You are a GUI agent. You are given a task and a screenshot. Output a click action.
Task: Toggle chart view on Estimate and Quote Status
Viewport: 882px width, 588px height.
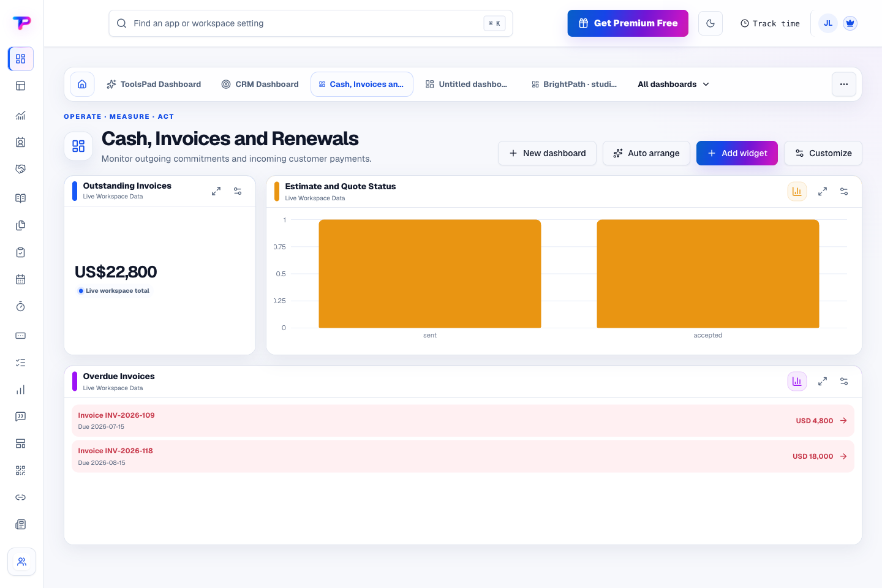pyautogui.click(x=797, y=192)
